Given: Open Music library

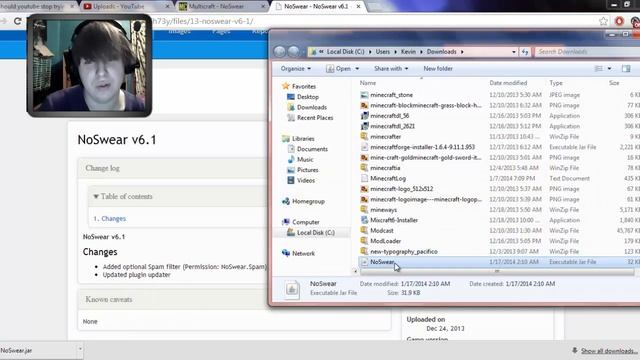Looking at the screenshot, I should click(x=305, y=160).
